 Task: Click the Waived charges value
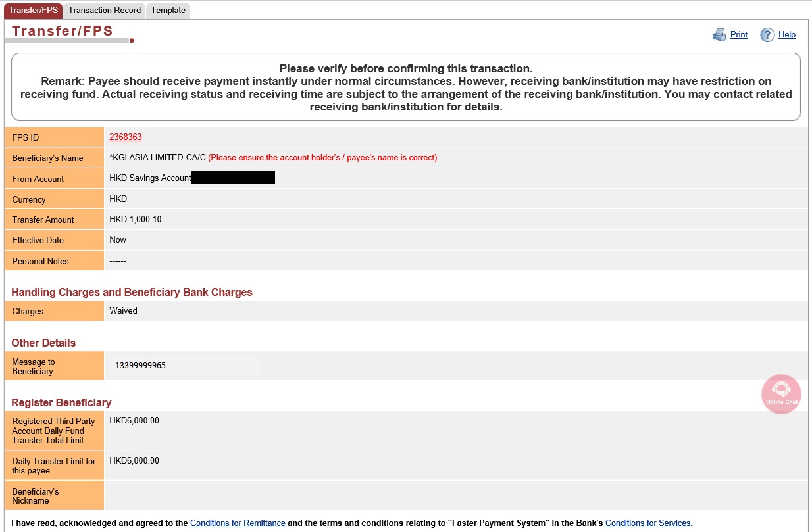click(123, 311)
